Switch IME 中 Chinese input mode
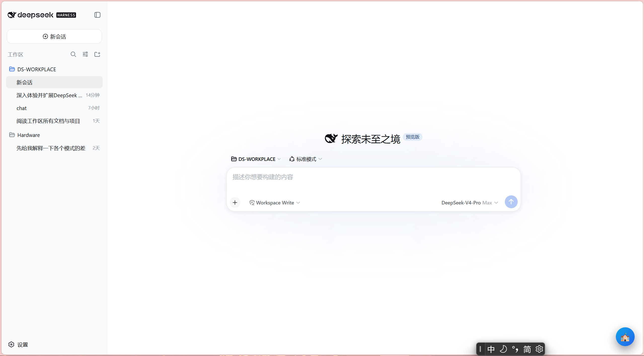The width and height of the screenshot is (644, 356). coord(491,349)
